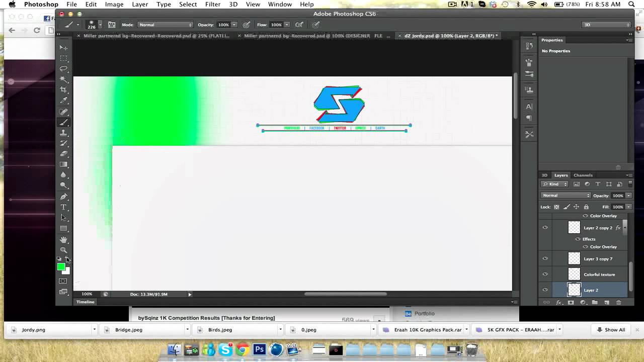This screenshot has height=362, width=644.
Task: Click the green foreground color swatch
Action: (x=61, y=266)
